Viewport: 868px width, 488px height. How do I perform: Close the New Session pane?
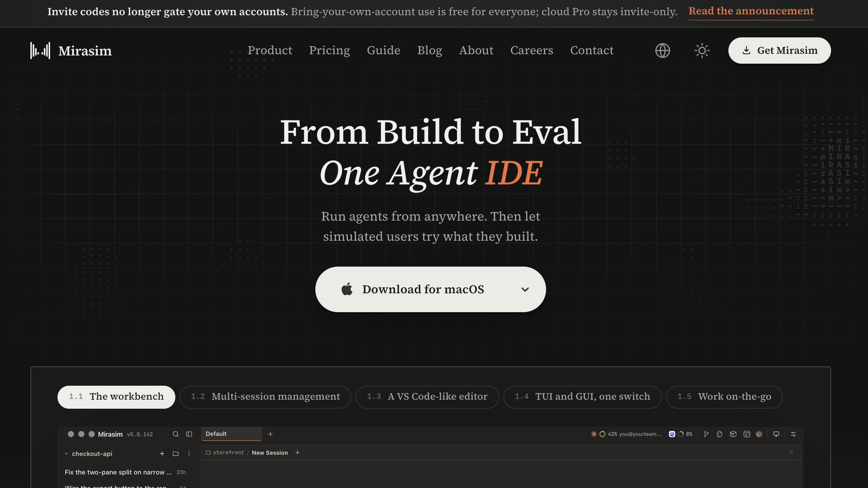[791, 453]
